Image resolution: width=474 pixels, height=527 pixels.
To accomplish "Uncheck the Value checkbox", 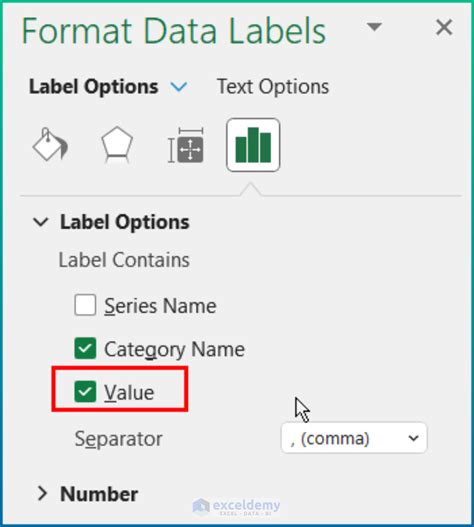I will point(85,391).
